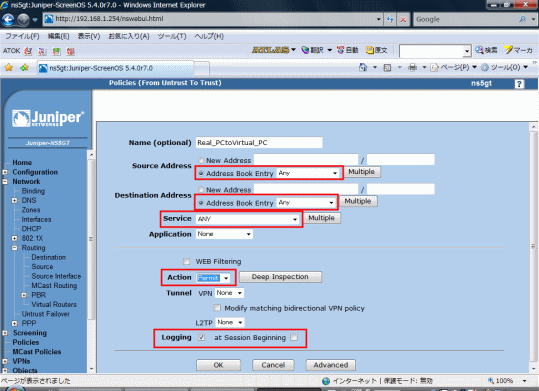Click the browser address bar URL

[x=109, y=19]
